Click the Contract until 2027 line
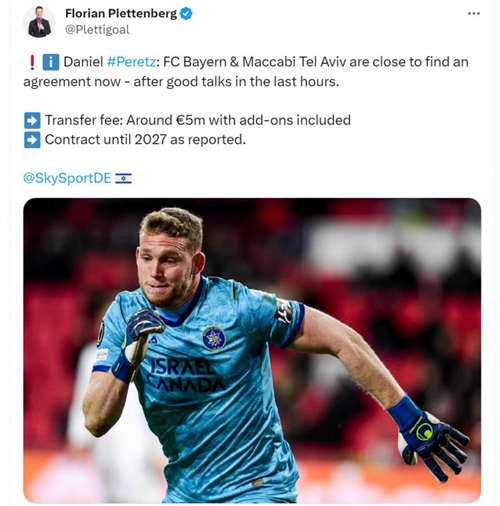 pos(145,140)
